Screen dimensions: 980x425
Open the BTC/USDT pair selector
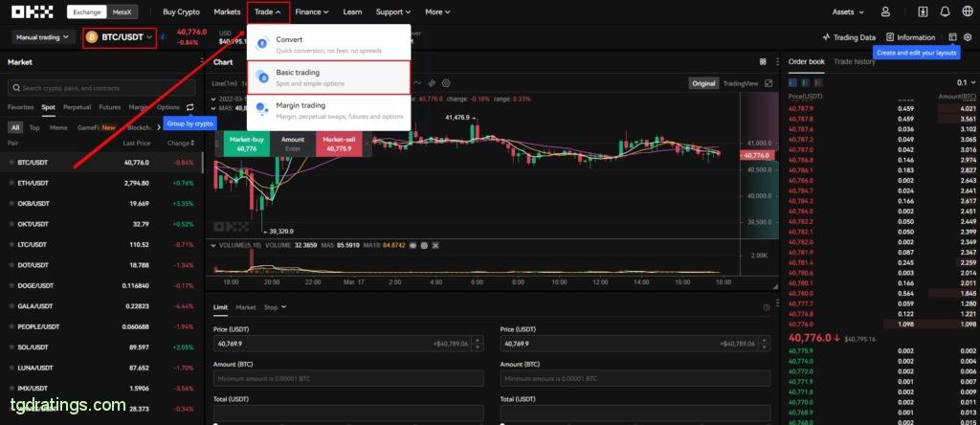click(x=120, y=37)
